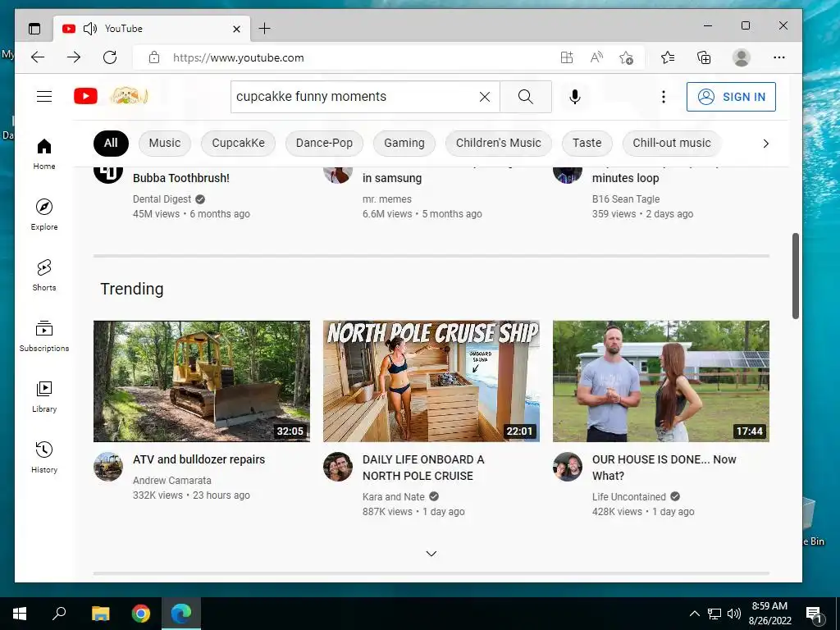Go forward with browser forward arrow
Screen dimensions: 840x630
(x=74, y=57)
